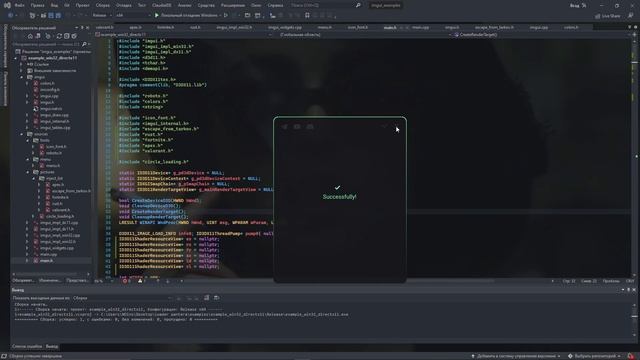Screen dimensions: 640x360
Task: Click the Live Share button
Action: (608, 16)
